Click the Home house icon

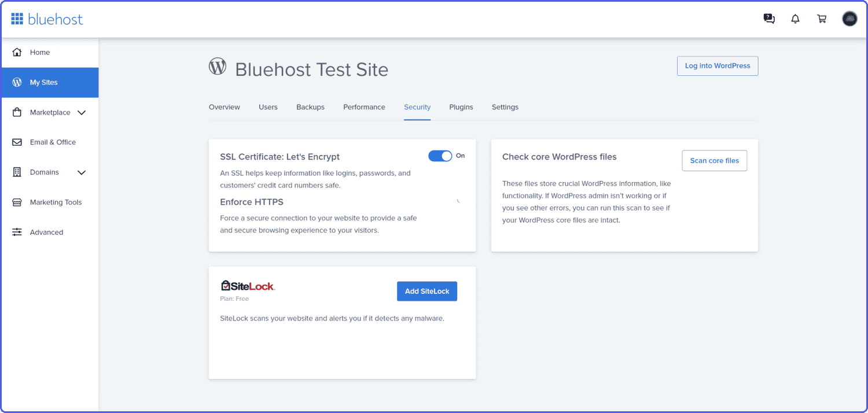click(17, 52)
